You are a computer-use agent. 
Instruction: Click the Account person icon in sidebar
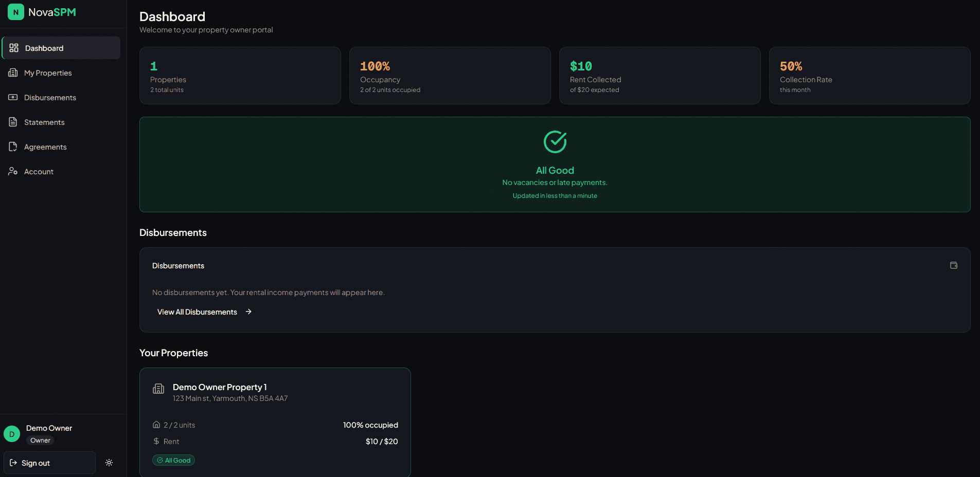(x=13, y=171)
